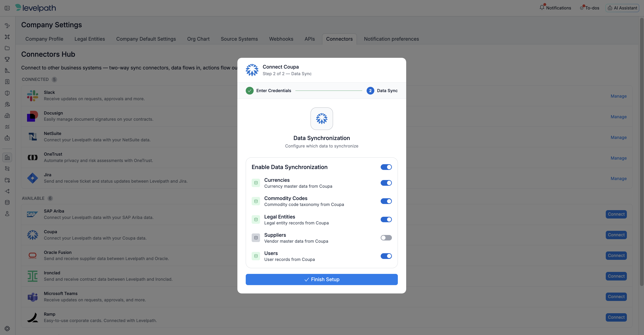The image size is (644, 335).
Task: Open the Source Systems tab
Action: click(239, 39)
